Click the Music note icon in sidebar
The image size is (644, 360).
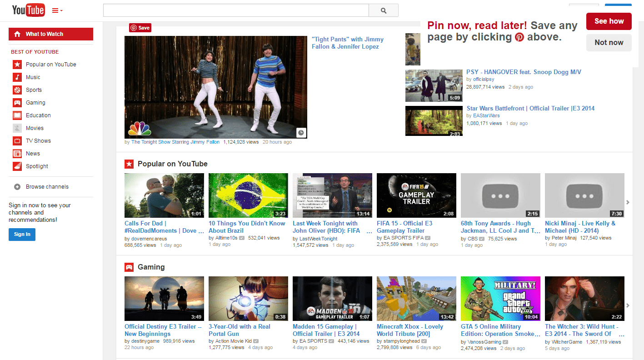click(17, 77)
